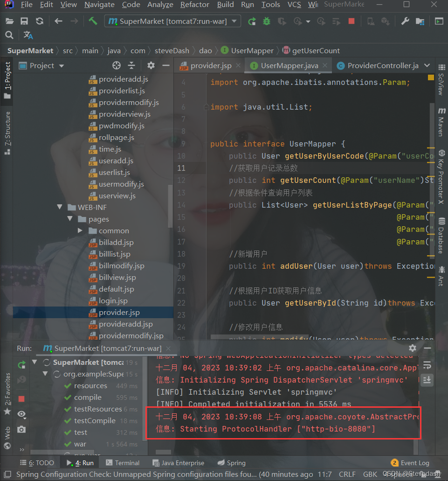The image size is (448, 481).
Task: Hide the Project tool window
Action: 166,65
